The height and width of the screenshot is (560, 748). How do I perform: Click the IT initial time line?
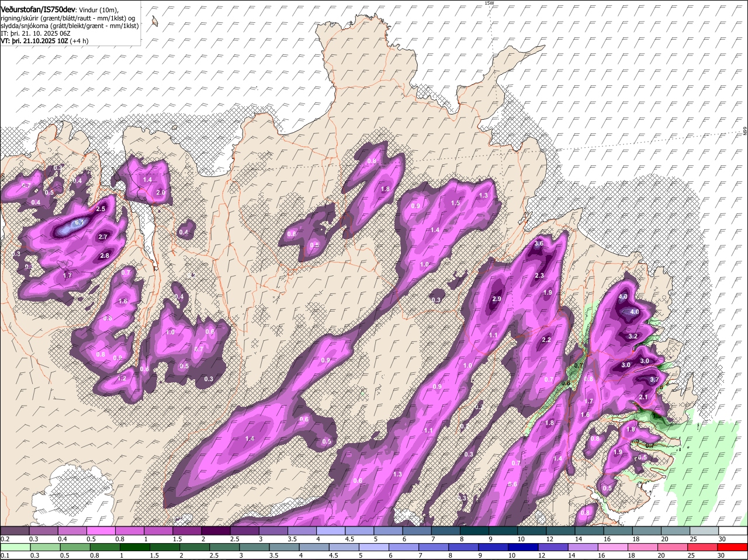click(36, 33)
